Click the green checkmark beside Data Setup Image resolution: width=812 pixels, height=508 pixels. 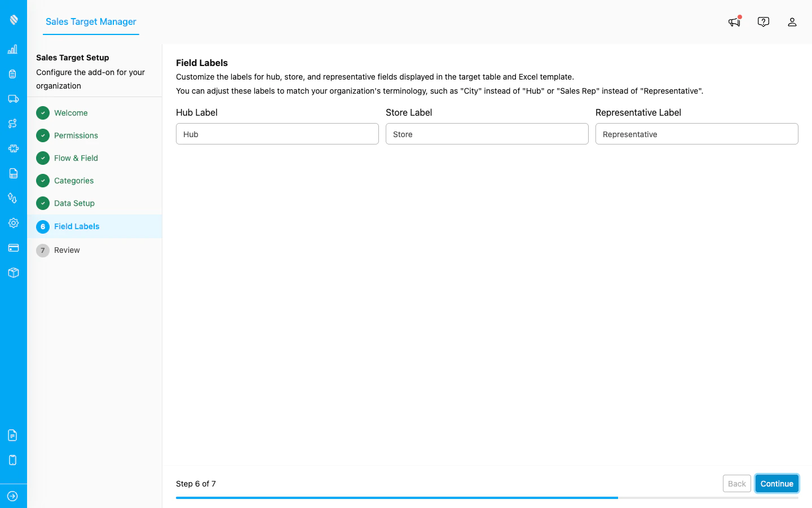[43, 203]
